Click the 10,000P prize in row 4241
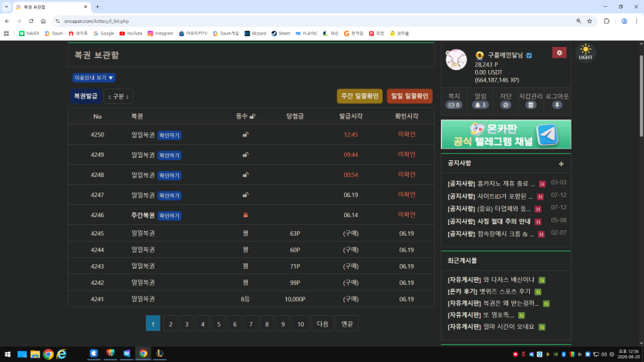This screenshot has height=362, width=644. point(295,300)
